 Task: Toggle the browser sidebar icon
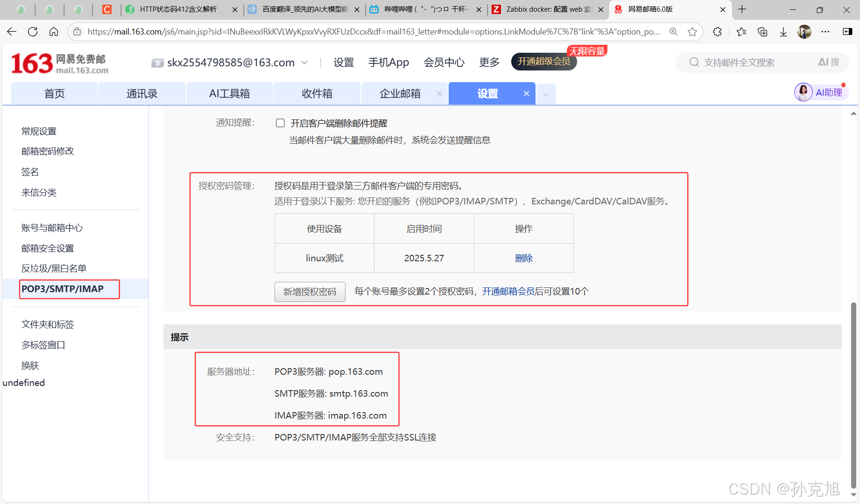(847, 32)
